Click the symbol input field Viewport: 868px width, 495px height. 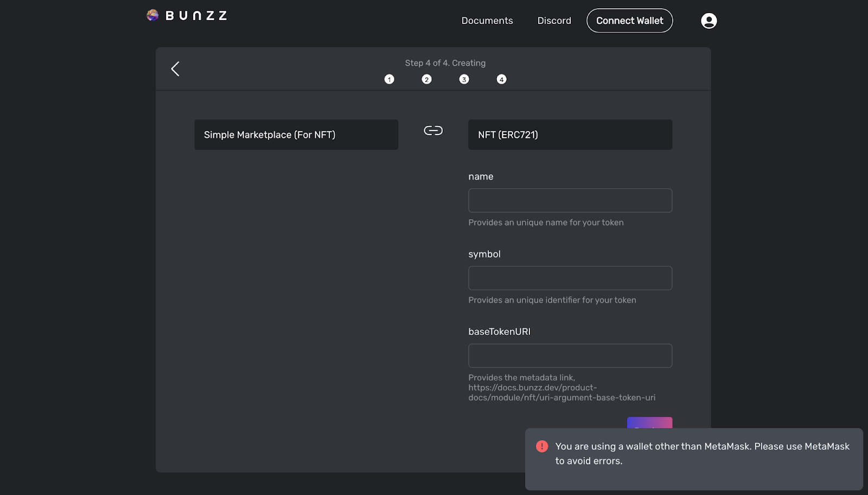[570, 278]
